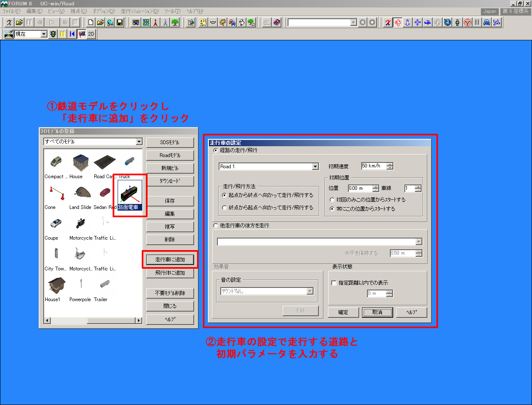Click the 走行車に追加 button
Image resolution: width=532 pixels, height=405 pixels.
[x=170, y=260]
